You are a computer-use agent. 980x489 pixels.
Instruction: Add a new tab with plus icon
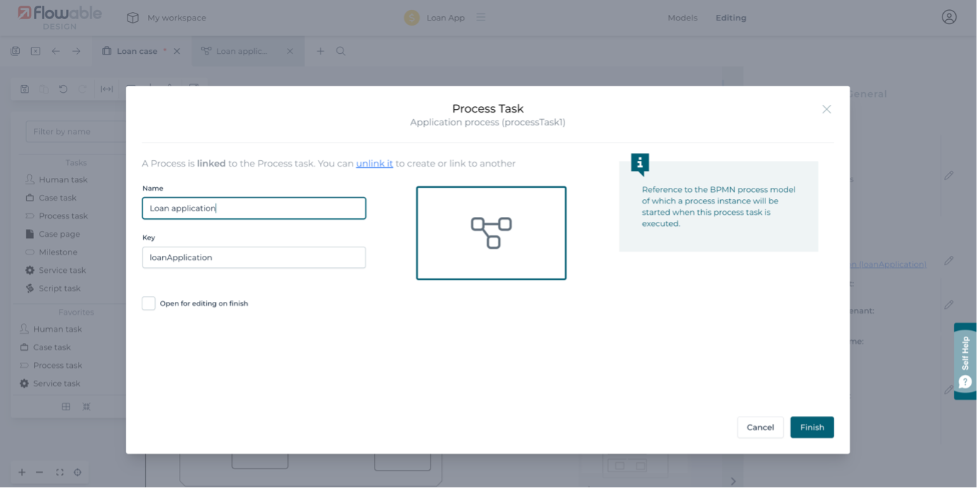click(x=320, y=51)
